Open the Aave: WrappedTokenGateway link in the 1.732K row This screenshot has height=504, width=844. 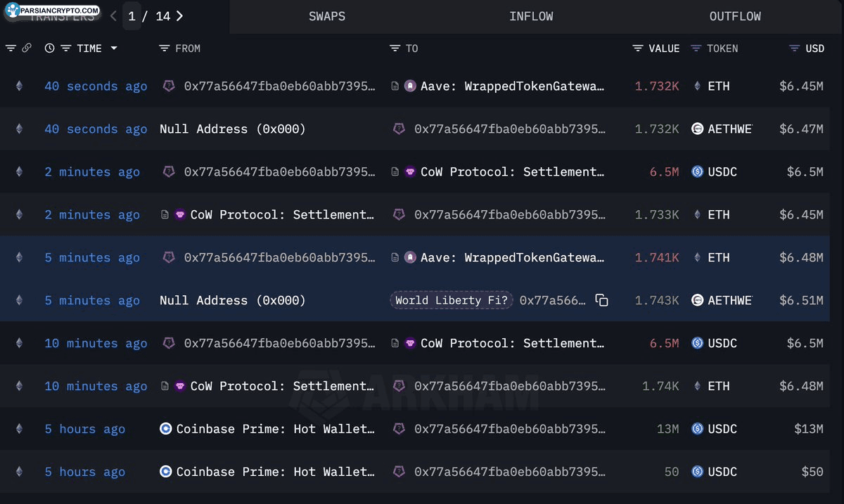click(x=512, y=86)
